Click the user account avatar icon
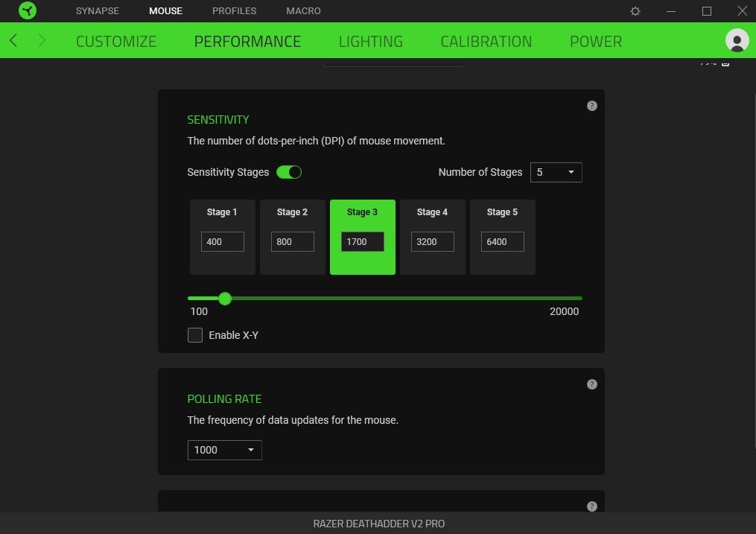 click(737, 40)
